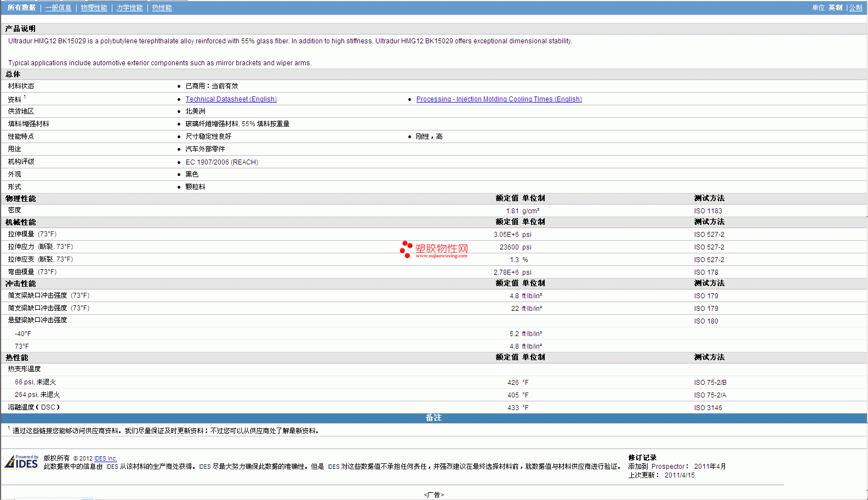Click the -40°F impact row label
Viewport: 868px width, 500px height.
[22, 334]
